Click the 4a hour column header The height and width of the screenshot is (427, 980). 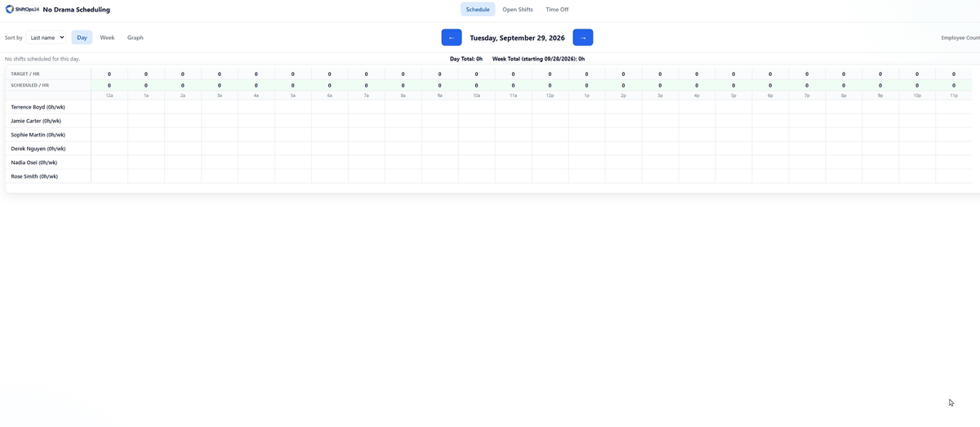pyautogui.click(x=256, y=96)
